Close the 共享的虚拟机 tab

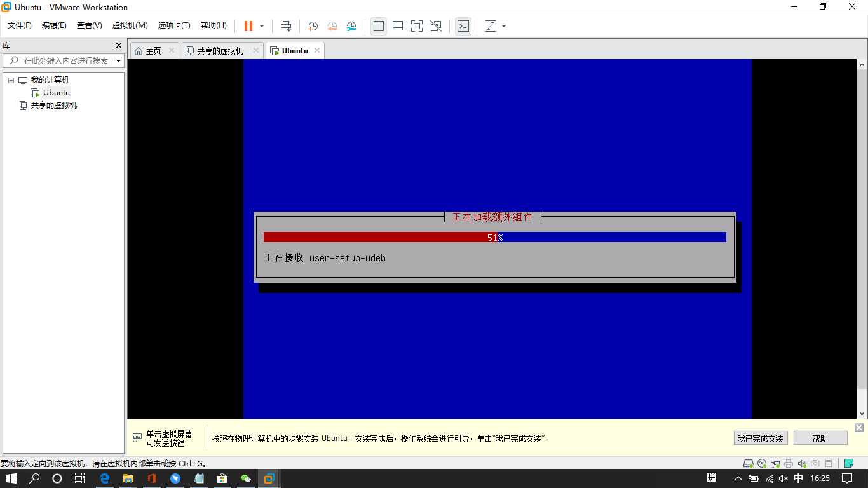coord(256,50)
